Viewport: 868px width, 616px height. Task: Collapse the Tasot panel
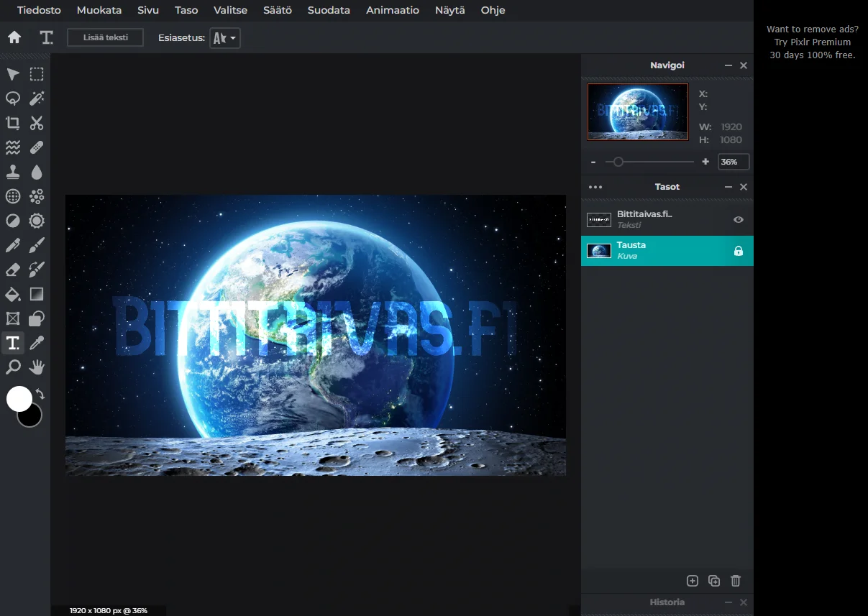[x=728, y=187]
